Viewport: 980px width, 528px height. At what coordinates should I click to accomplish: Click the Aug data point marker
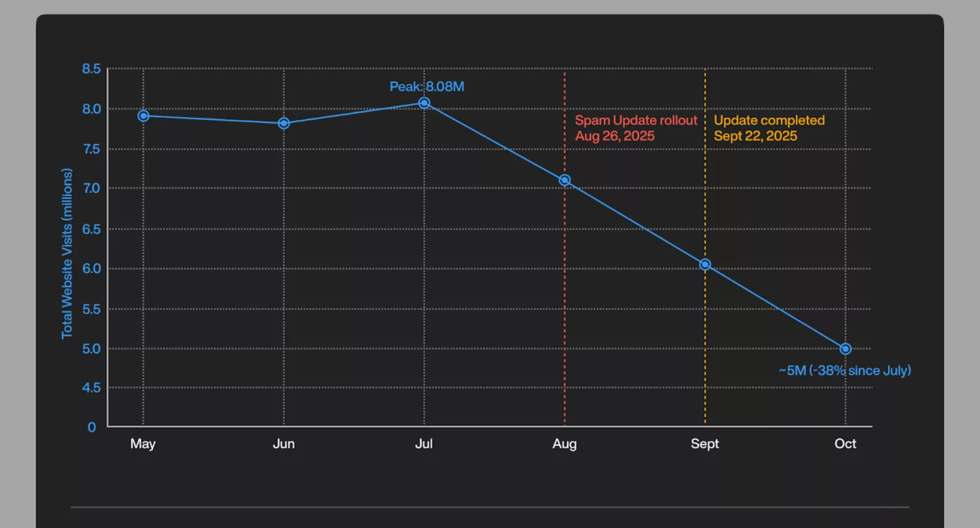click(565, 180)
